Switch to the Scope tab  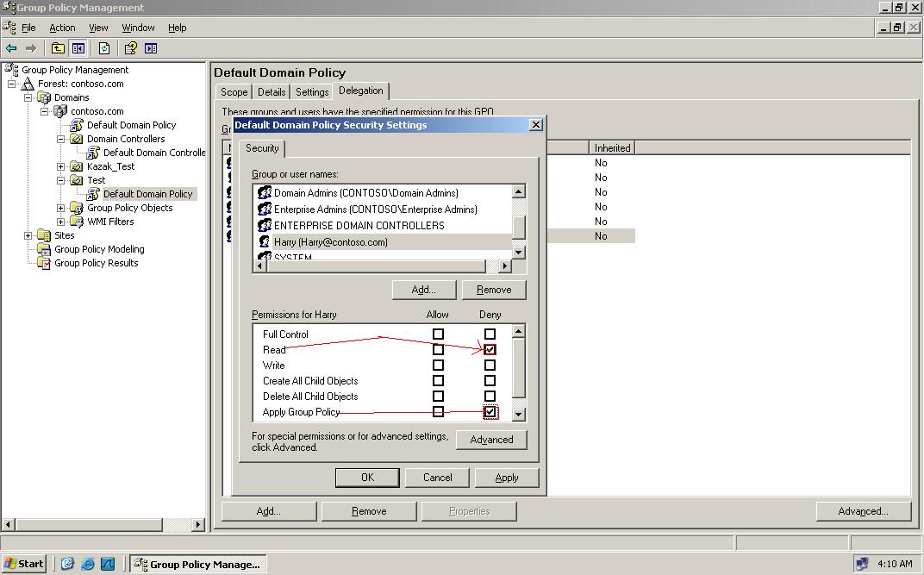pos(234,92)
